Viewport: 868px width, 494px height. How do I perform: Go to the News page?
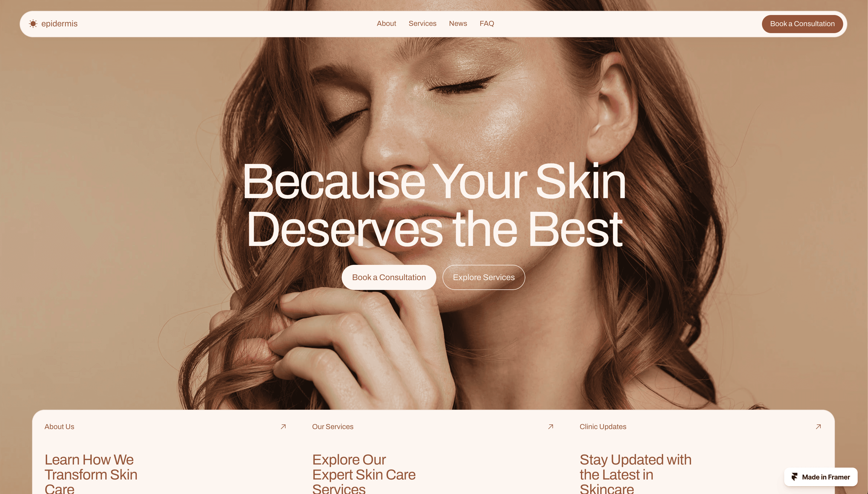tap(458, 24)
